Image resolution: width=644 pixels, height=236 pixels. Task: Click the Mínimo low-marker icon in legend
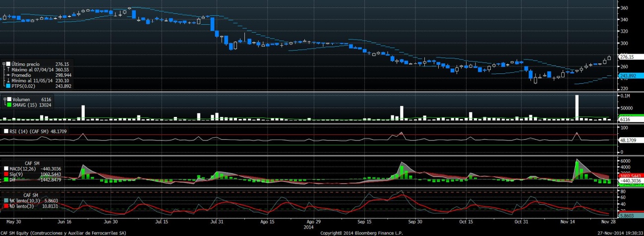[7, 80]
